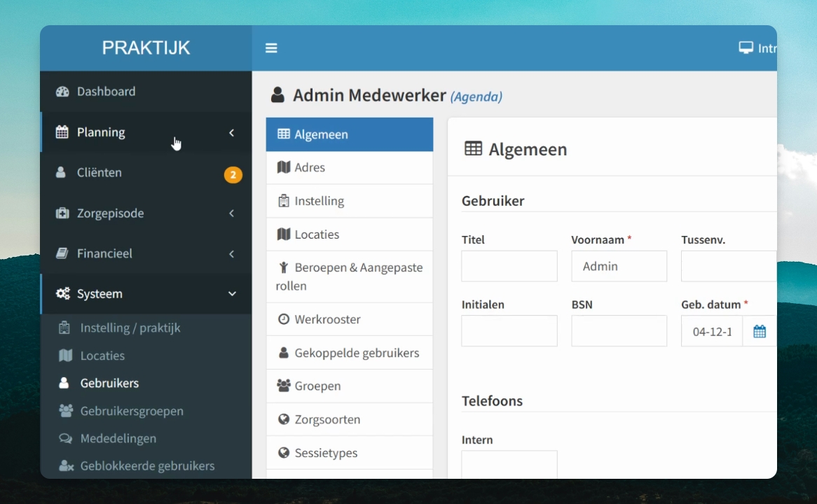Click the Zorgepisode medkit icon

pos(62,213)
